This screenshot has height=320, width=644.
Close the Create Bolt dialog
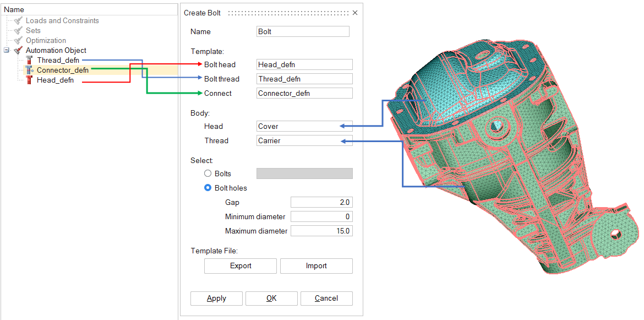tap(355, 13)
